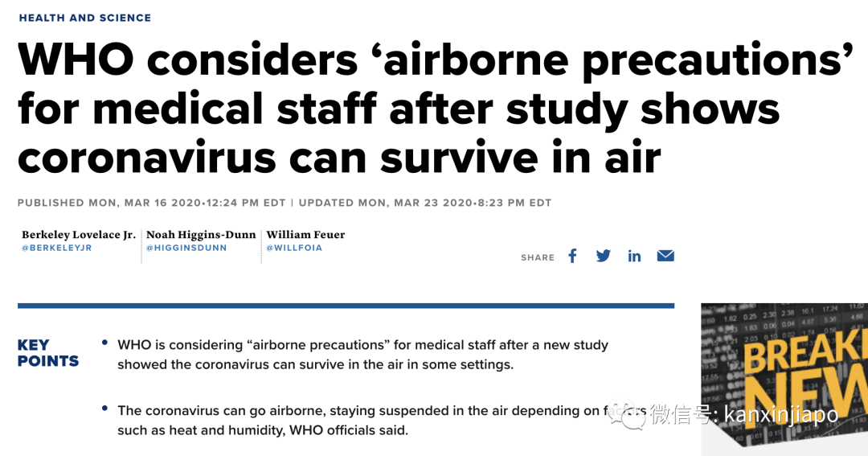
Task: Visit the @HIGGINSDUNN Twitter handle
Action: [186, 248]
